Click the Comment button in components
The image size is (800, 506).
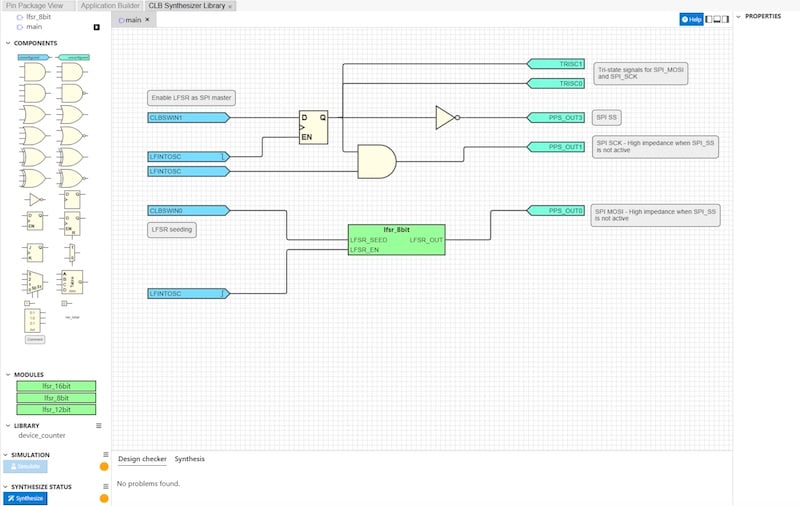35,339
